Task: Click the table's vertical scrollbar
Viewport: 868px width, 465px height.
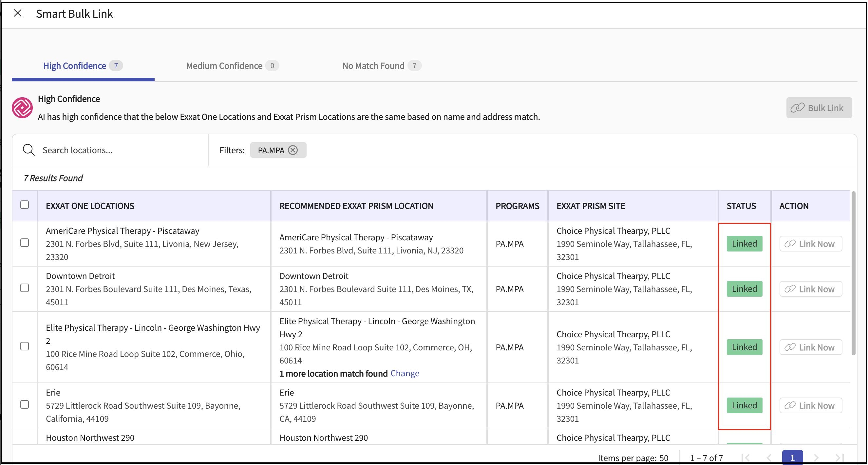Action: (x=853, y=273)
